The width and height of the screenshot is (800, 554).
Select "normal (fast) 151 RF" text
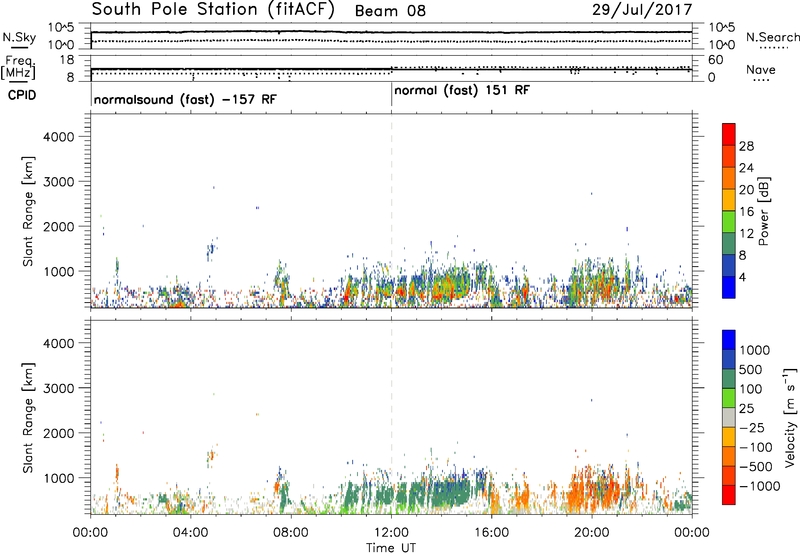[462, 91]
